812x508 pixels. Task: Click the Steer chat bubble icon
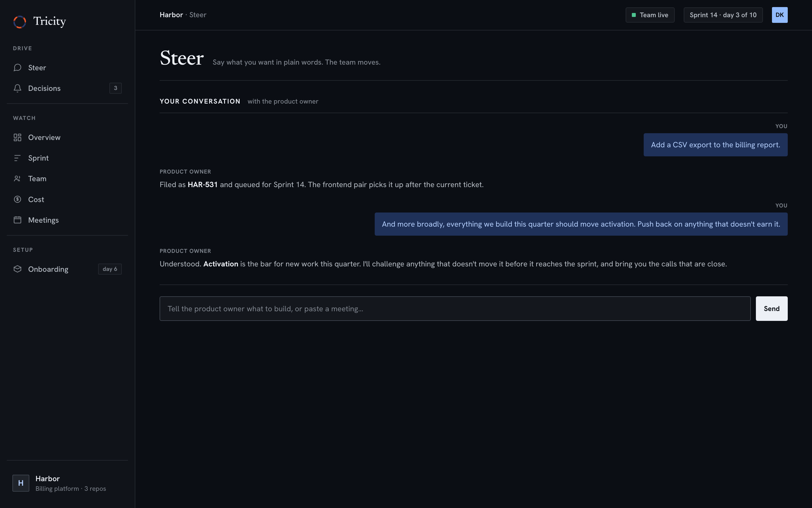click(x=17, y=67)
